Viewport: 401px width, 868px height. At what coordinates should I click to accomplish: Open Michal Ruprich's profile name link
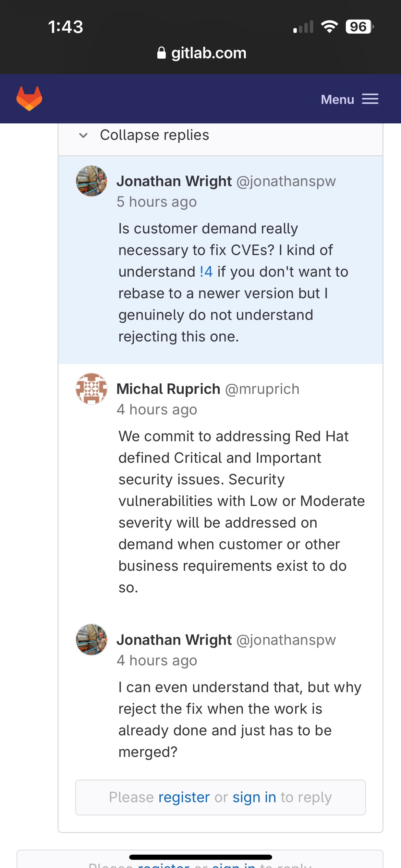tap(168, 389)
